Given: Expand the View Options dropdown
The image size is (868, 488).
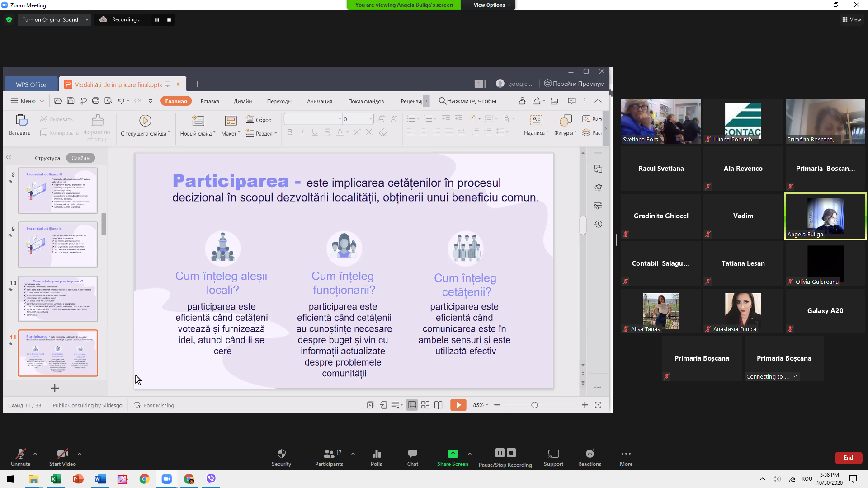Looking at the screenshot, I should 491,5.
